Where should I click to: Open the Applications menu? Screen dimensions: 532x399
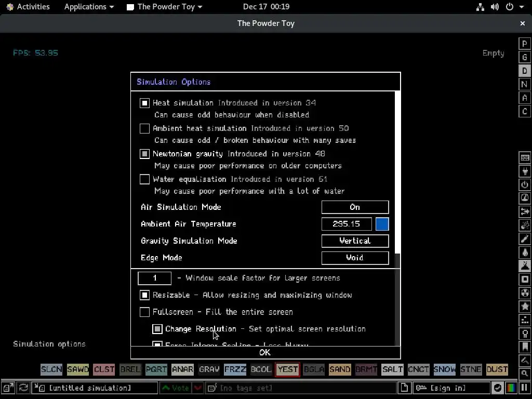[x=89, y=7]
